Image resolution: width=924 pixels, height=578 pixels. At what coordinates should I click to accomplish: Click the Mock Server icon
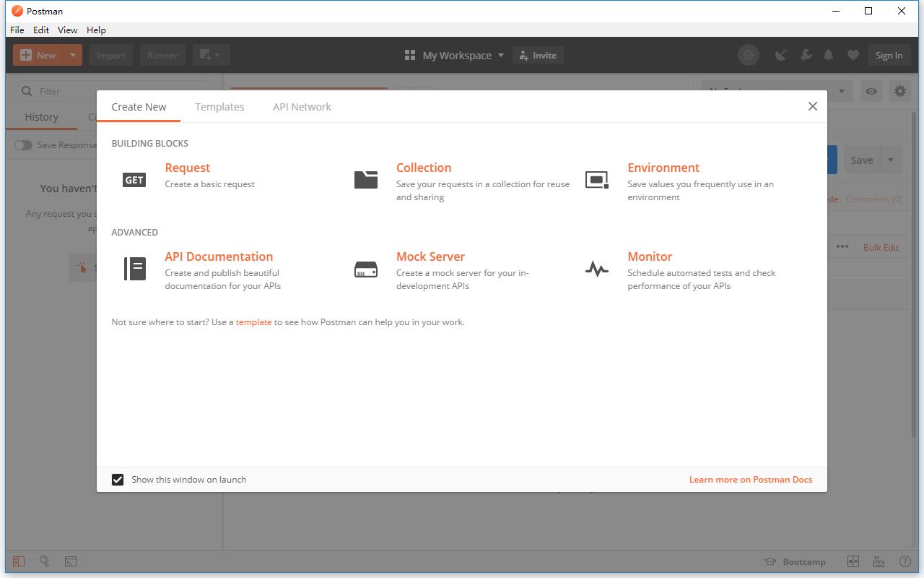click(x=366, y=269)
